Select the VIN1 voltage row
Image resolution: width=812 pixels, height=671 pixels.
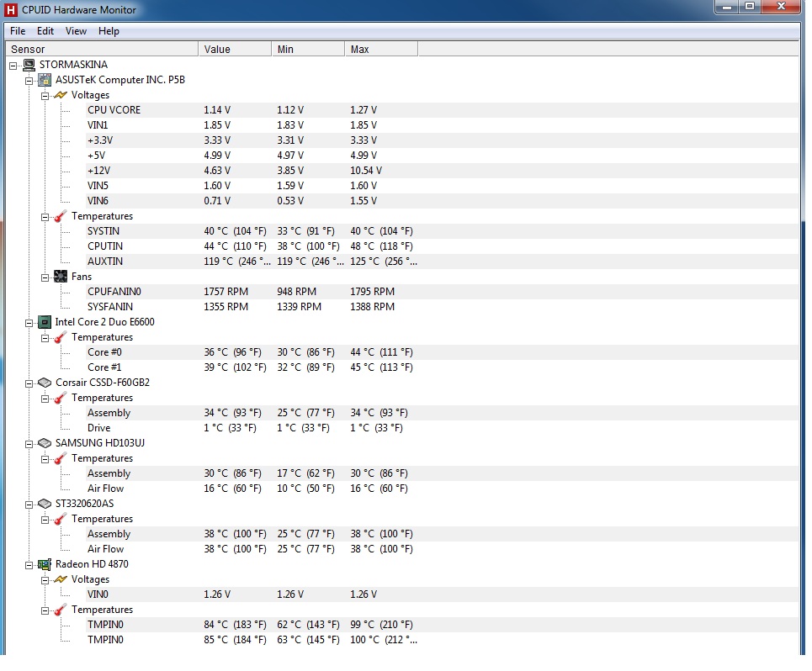click(x=443, y=125)
